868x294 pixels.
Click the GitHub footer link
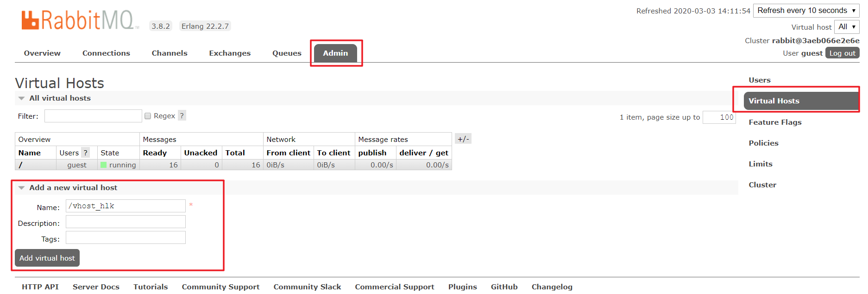pyautogui.click(x=504, y=287)
